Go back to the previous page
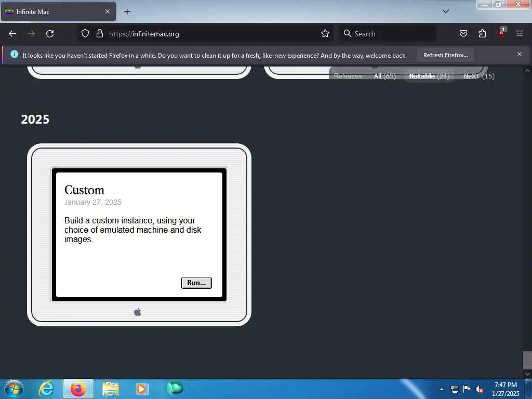 [12, 34]
